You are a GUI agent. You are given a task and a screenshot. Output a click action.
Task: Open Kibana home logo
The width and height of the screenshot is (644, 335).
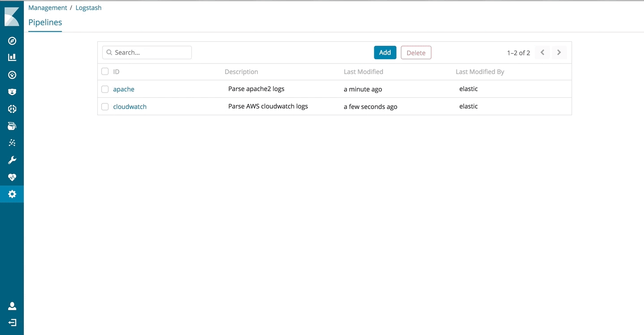click(x=12, y=17)
